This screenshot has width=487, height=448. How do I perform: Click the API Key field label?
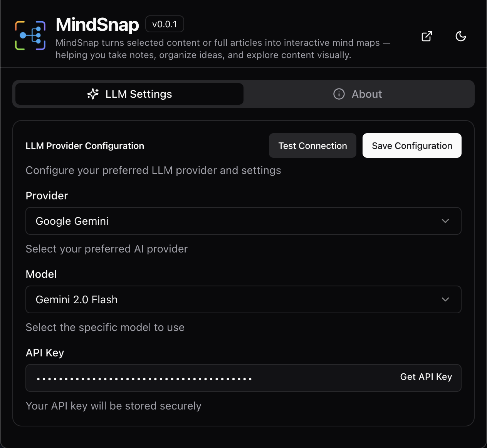tap(45, 353)
